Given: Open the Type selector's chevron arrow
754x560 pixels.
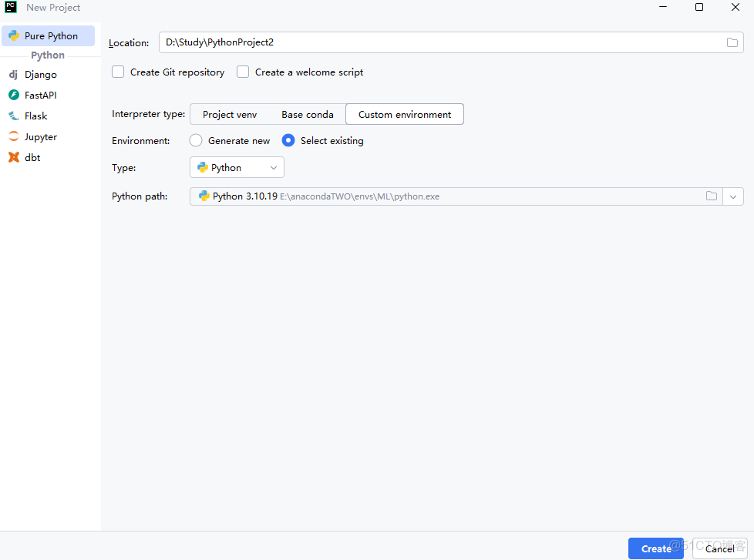Looking at the screenshot, I should 273,167.
